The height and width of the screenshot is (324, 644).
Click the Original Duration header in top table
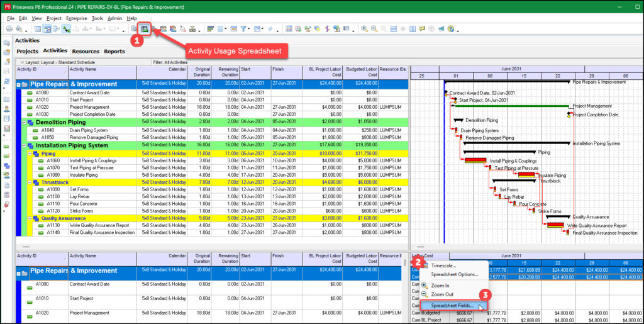(199, 72)
